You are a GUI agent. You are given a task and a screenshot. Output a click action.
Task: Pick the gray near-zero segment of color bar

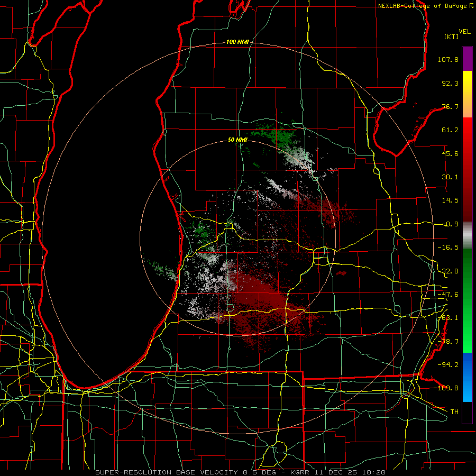(x=467, y=235)
